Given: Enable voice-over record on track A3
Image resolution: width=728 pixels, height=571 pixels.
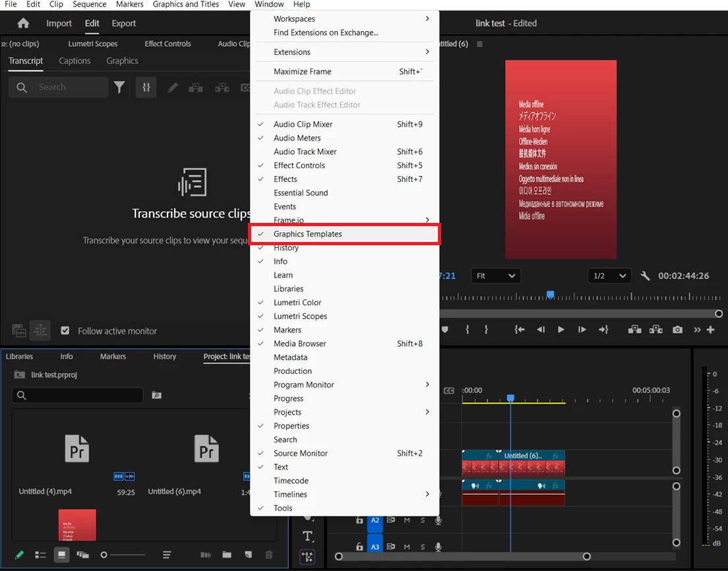Looking at the screenshot, I should [x=438, y=547].
